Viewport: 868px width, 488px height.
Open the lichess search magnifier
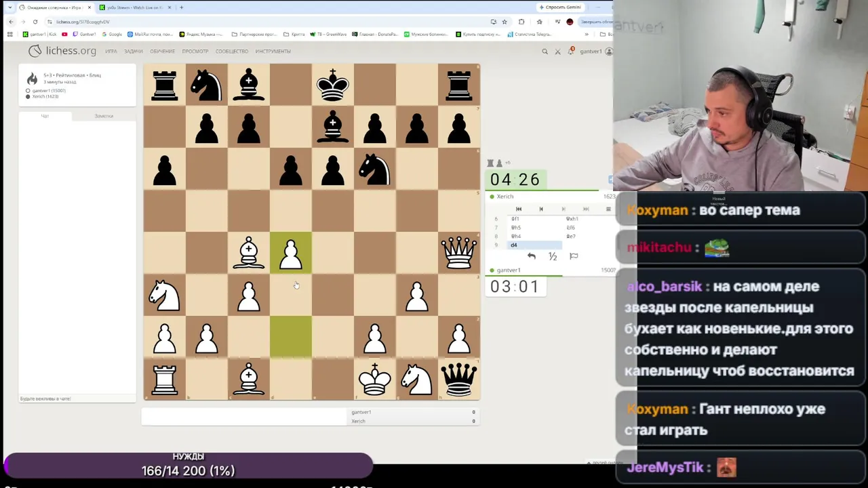[545, 52]
